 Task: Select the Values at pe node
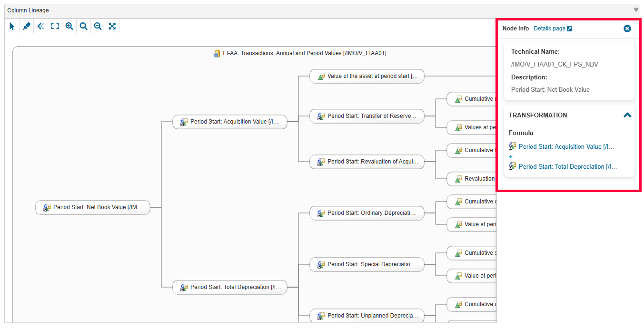click(472, 127)
